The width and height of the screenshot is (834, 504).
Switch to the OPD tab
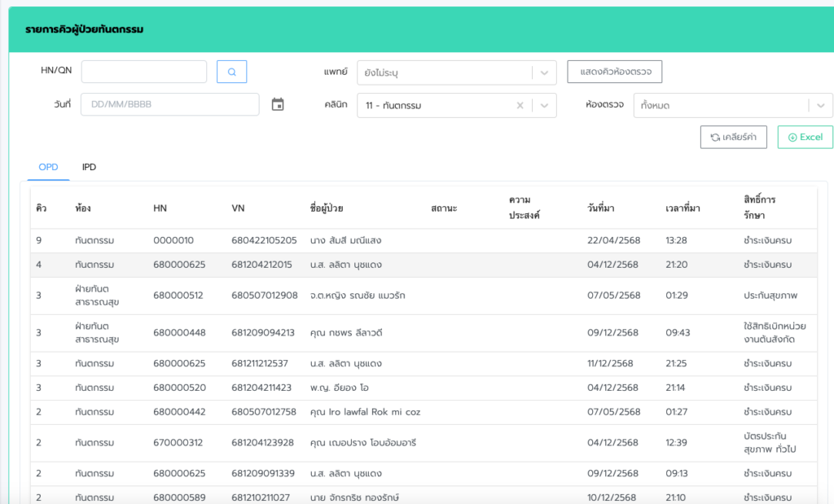tap(48, 167)
